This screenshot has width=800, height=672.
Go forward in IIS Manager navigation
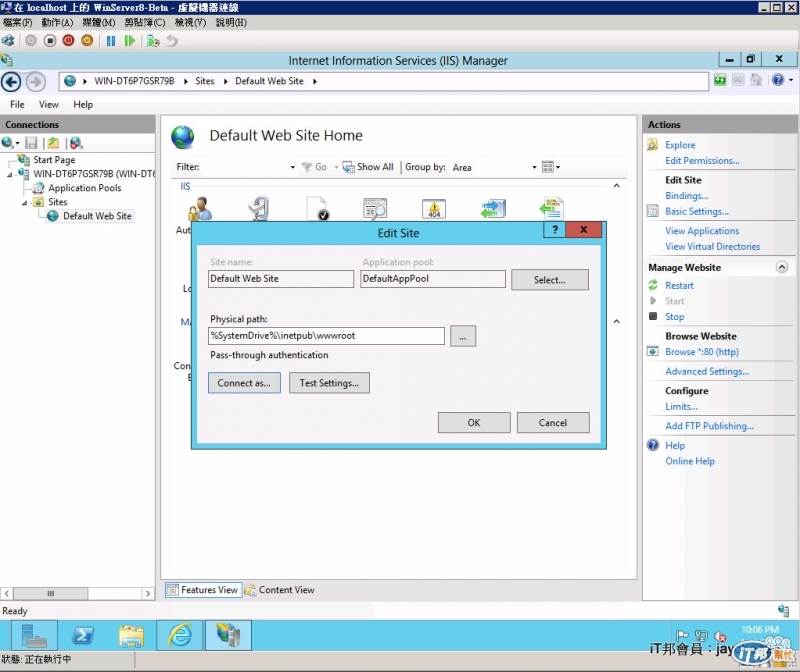coord(36,82)
